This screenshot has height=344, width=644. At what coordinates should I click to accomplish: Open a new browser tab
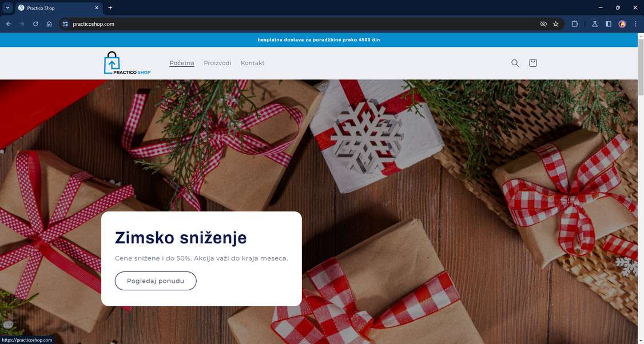(110, 7)
